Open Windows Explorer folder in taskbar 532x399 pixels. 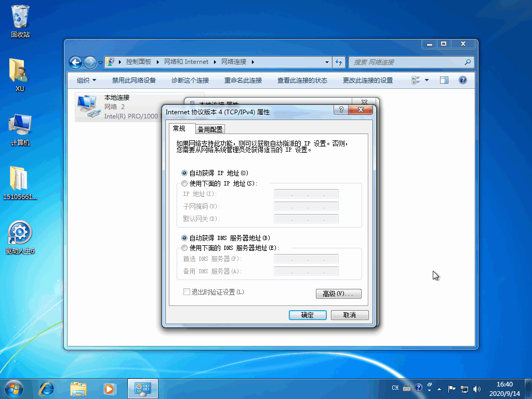coord(78,388)
